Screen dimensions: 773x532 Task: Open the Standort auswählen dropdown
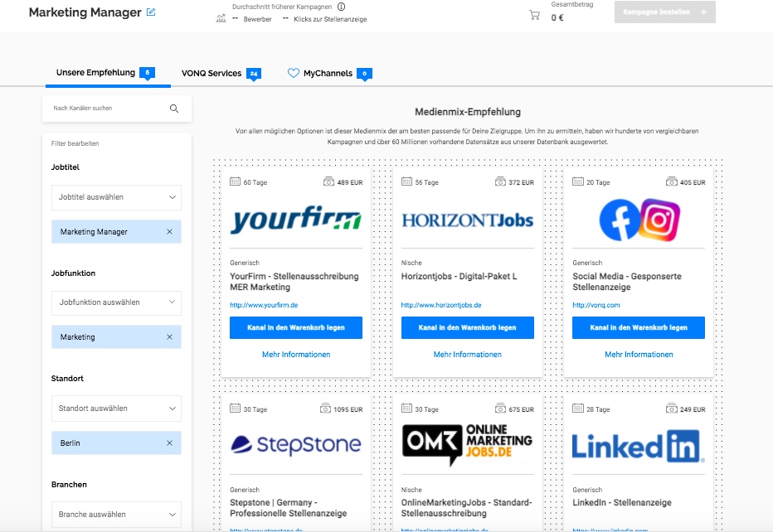116,409
